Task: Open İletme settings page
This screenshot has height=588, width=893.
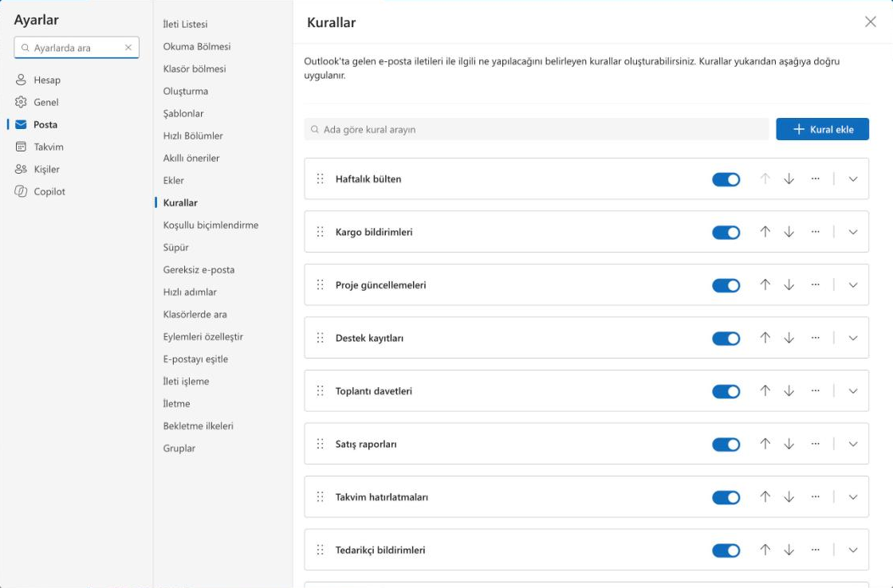Action: [176, 403]
